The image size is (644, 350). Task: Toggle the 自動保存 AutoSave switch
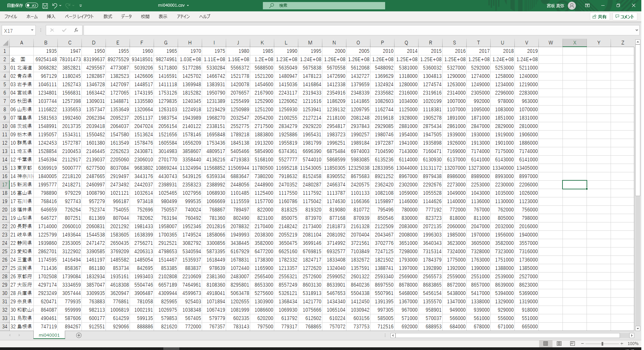pos(32,6)
